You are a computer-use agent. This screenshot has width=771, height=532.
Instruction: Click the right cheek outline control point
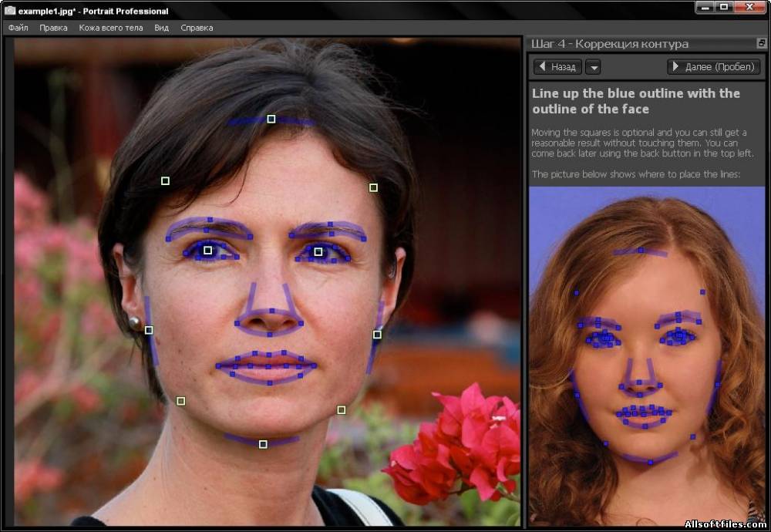click(377, 335)
